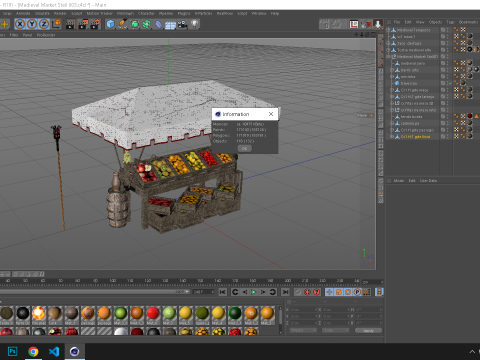Viewport: 480px width, 360px height.
Task: Open Object Manager Bookmarks menu
Action: 468,22
